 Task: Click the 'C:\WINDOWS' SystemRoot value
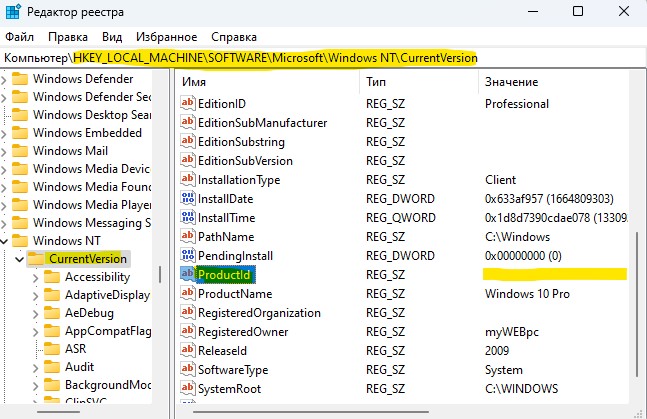(x=522, y=388)
